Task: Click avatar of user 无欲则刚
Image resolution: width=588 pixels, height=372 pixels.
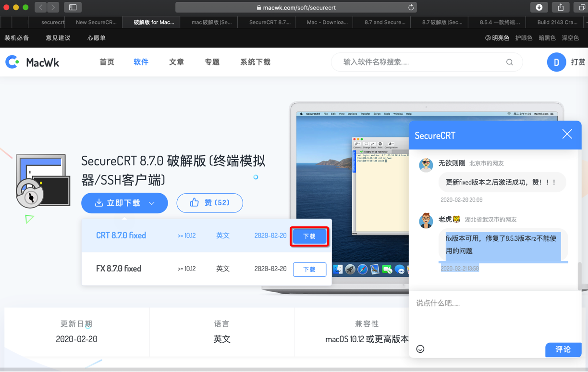Action: [x=426, y=164]
